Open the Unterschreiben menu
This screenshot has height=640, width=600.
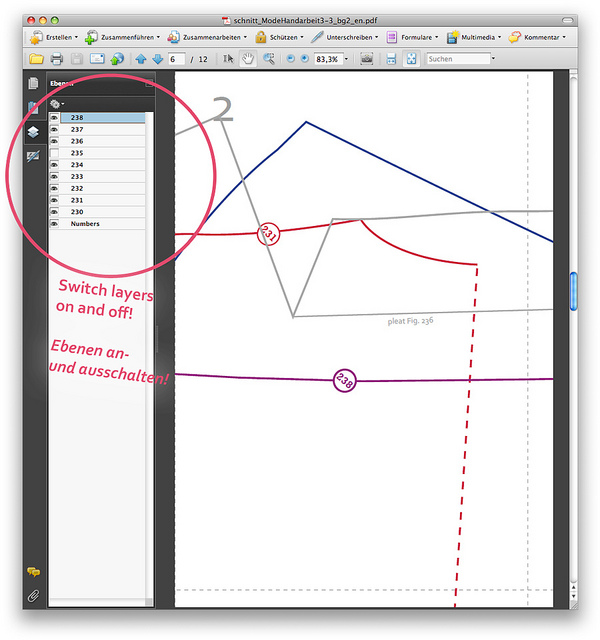click(345, 37)
